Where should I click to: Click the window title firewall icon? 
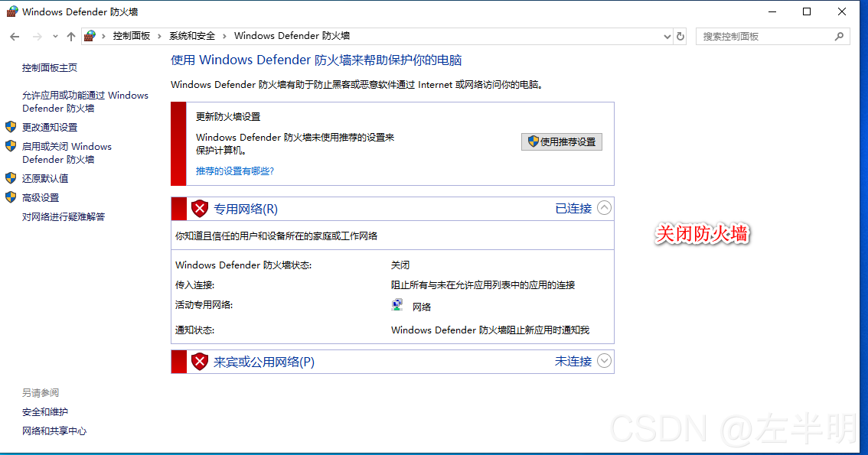pos(12,11)
